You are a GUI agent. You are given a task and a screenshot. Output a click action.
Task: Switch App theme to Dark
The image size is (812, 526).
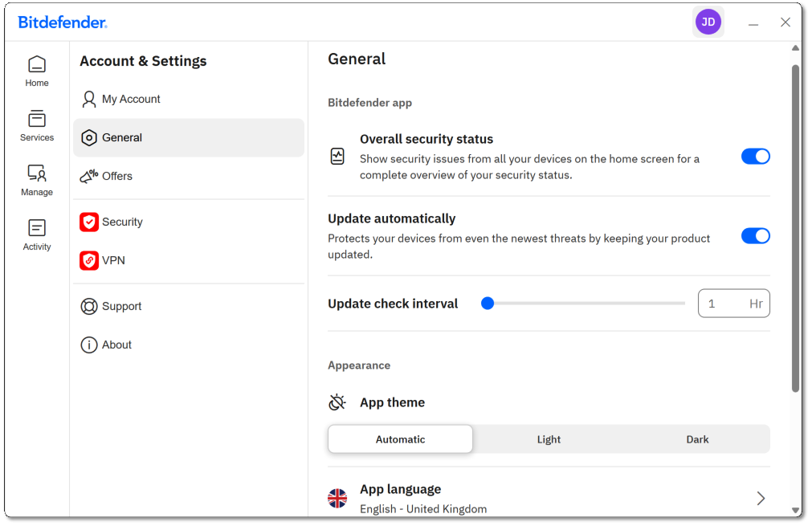pyautogui.click(x=697, y=439)
